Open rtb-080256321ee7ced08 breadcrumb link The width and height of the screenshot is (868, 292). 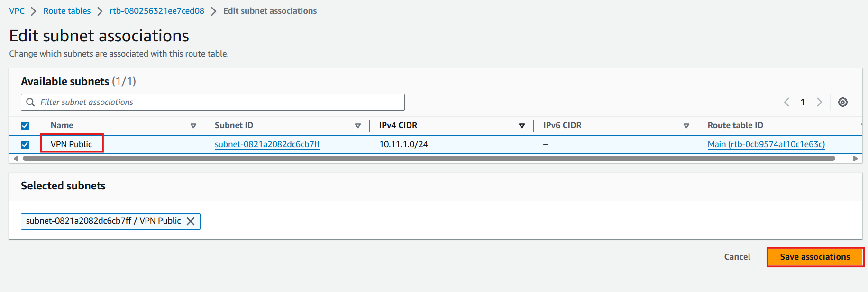pos(157,11)
